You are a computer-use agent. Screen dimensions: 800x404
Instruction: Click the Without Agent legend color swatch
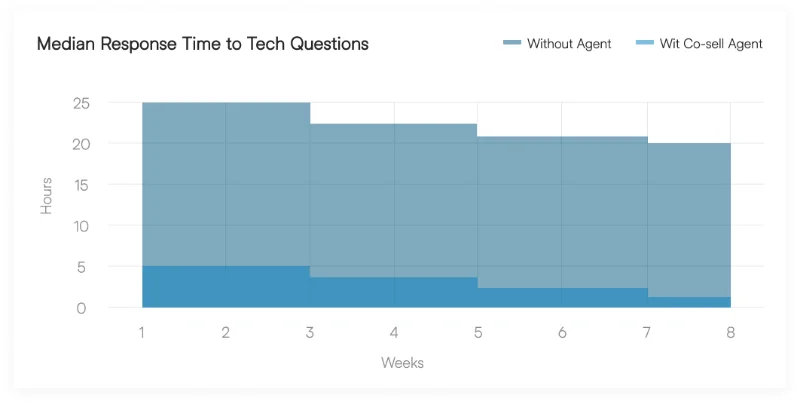click(512, 44)
